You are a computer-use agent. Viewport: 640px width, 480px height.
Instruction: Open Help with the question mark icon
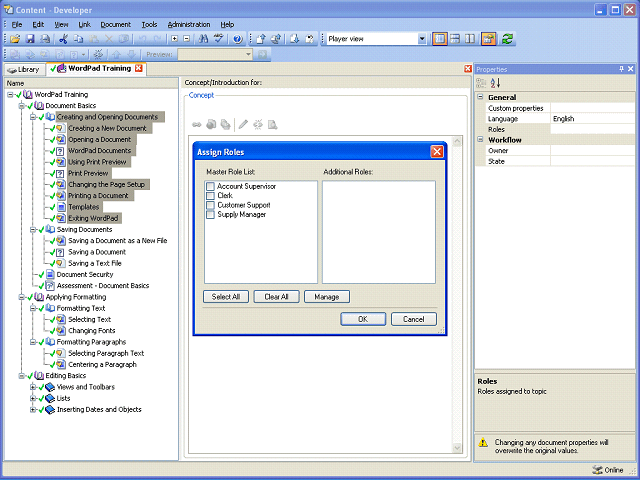(238, 39)
